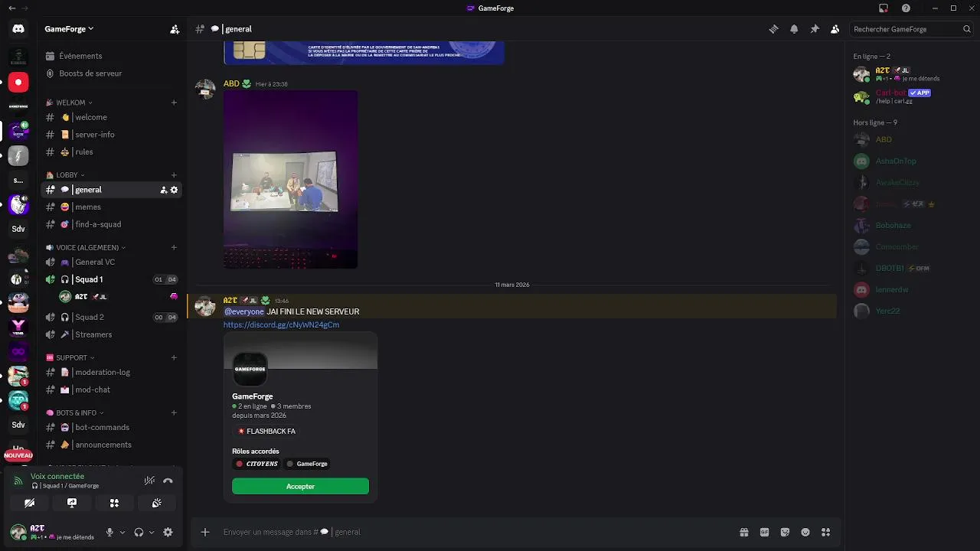
Task: Open the emoji picker
Action: pos(805,532)
